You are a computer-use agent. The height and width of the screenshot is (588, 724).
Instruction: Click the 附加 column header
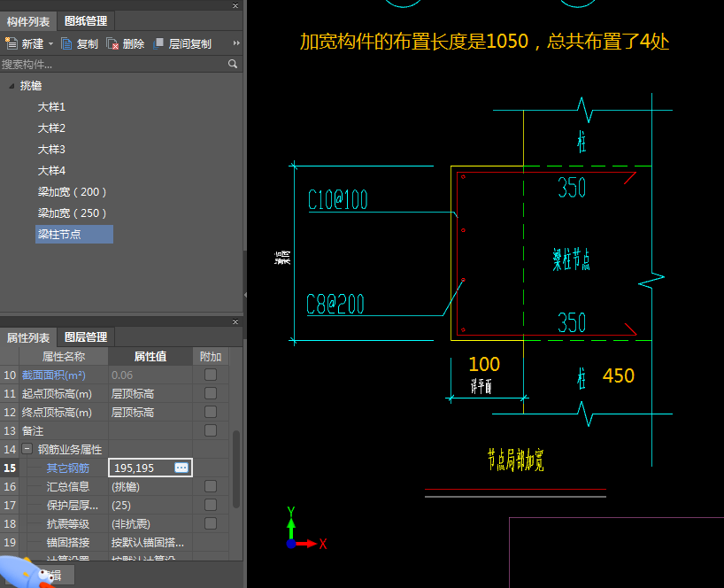tap(211, 357)
